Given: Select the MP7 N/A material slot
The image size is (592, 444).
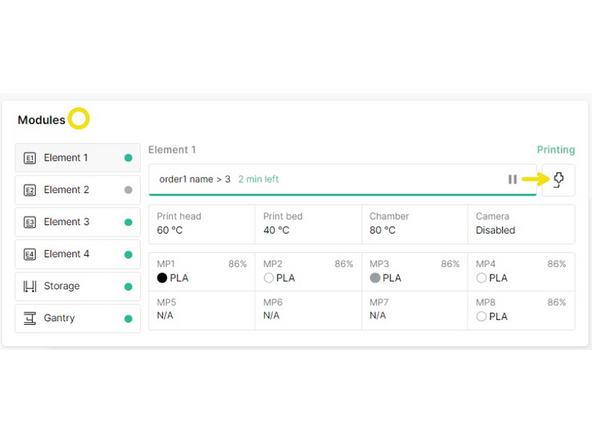Looking at the screenshot, I should pyautogui.click(x=415, y=310).
